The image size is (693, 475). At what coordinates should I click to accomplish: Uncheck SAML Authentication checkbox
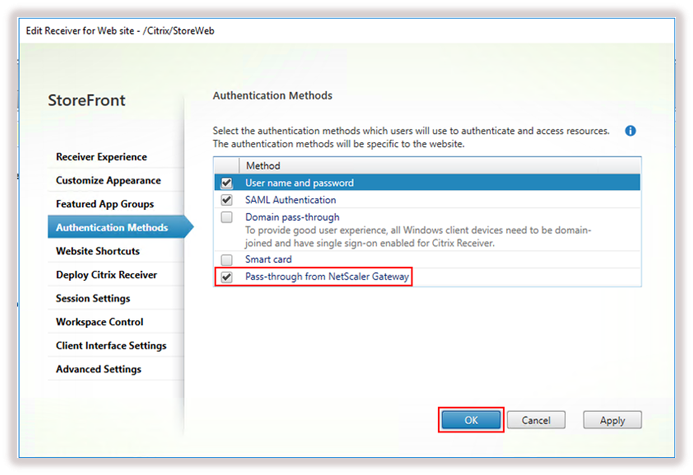pos(227,200)
